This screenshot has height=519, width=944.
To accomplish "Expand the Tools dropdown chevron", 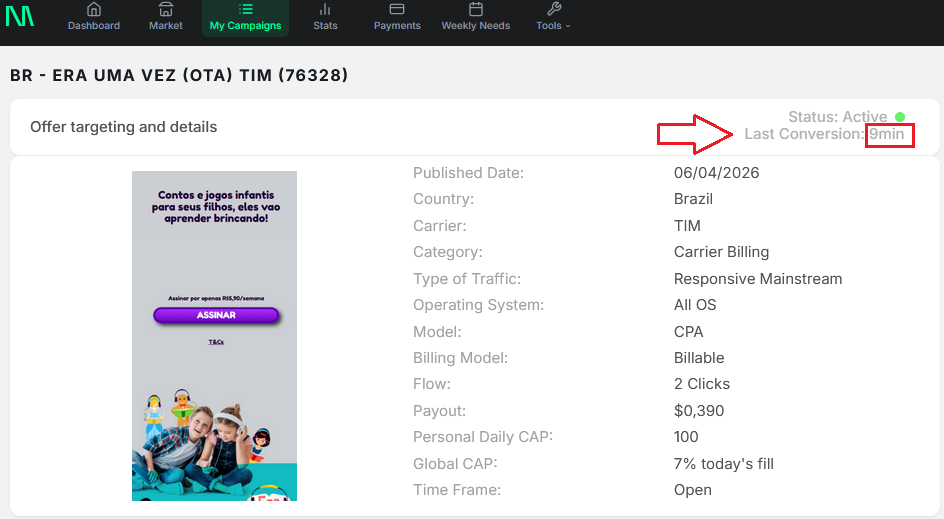I will 568,26.
